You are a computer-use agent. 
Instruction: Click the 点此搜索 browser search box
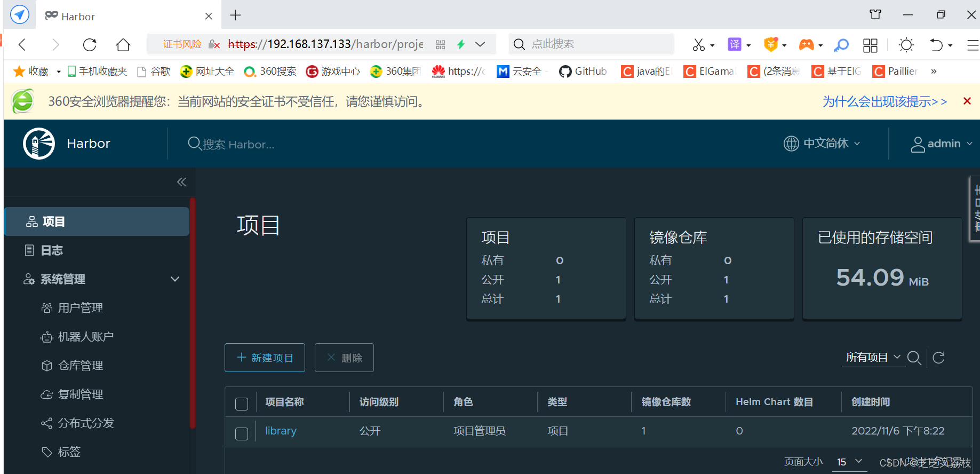point(591,44)
